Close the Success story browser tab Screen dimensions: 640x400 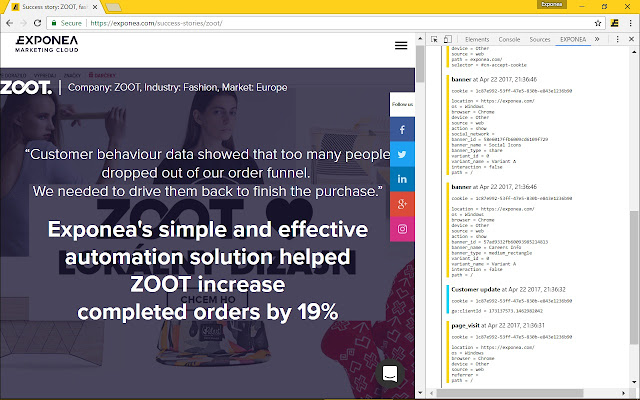[95, 7]
